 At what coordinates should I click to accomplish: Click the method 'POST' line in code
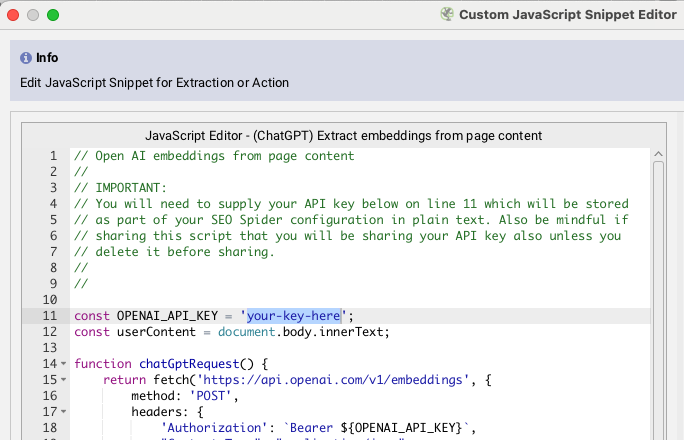tap(175, 396)
